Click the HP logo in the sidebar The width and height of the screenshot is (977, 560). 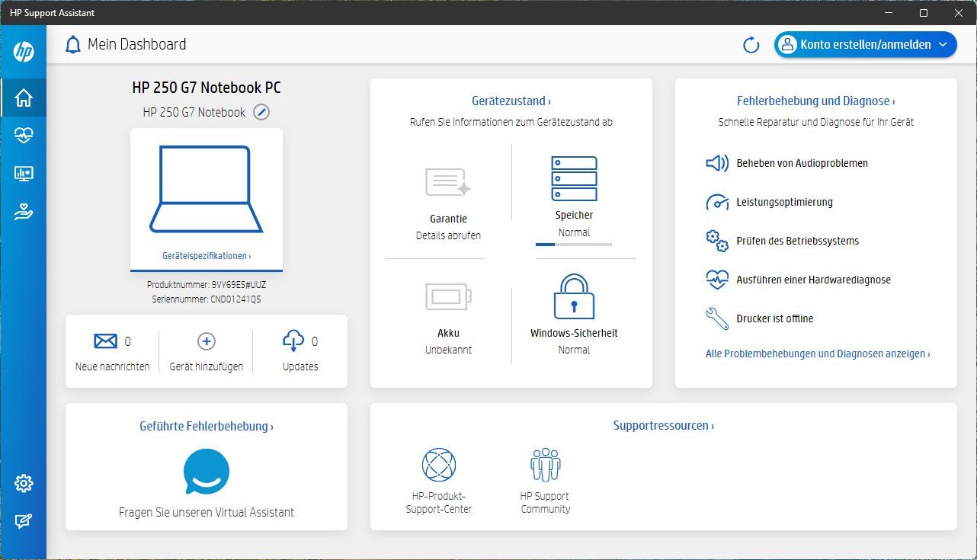(24, 52)
